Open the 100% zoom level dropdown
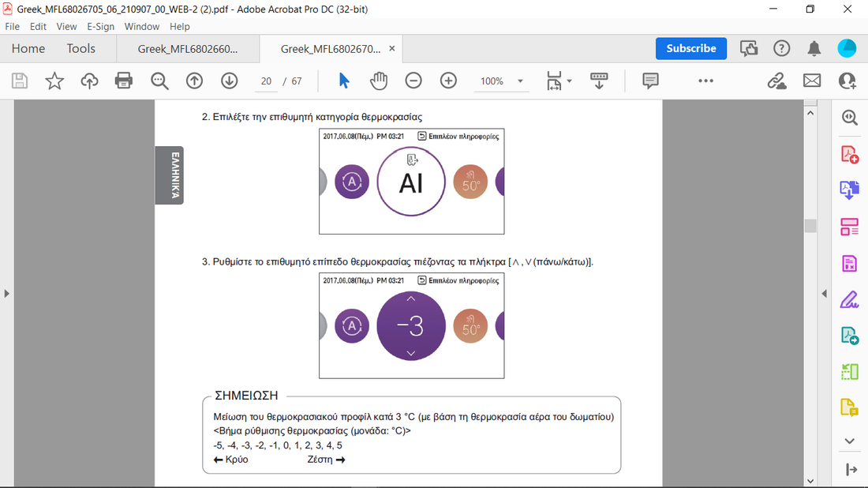Screen dimensions: 868x488 click(520, 81)
